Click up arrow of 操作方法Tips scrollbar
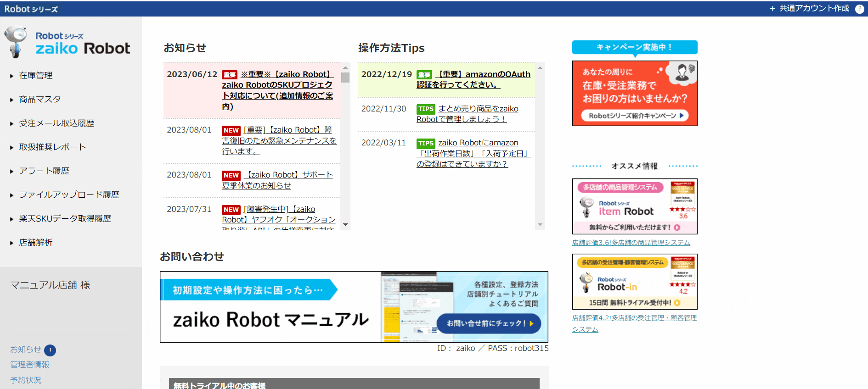 (x=540, y=67)
